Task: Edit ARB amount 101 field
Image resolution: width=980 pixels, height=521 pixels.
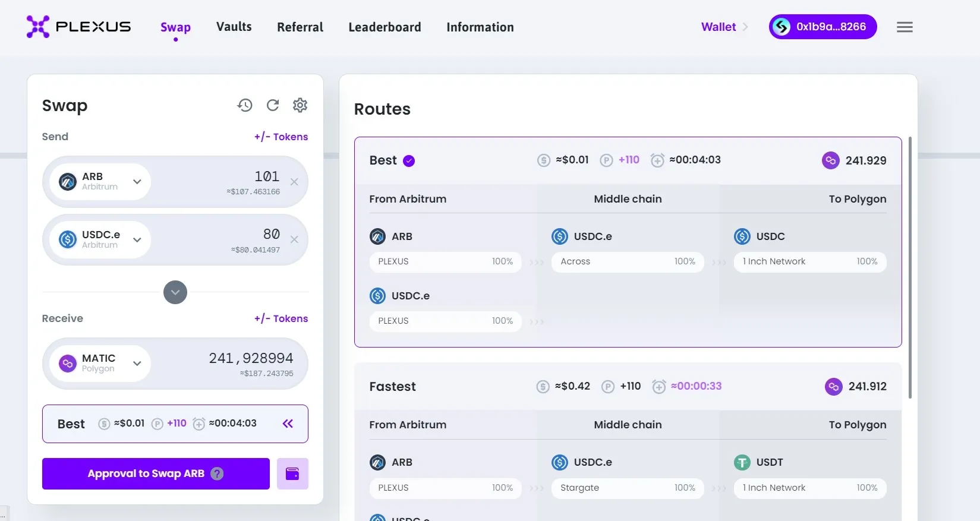Action: pos(267,176)
